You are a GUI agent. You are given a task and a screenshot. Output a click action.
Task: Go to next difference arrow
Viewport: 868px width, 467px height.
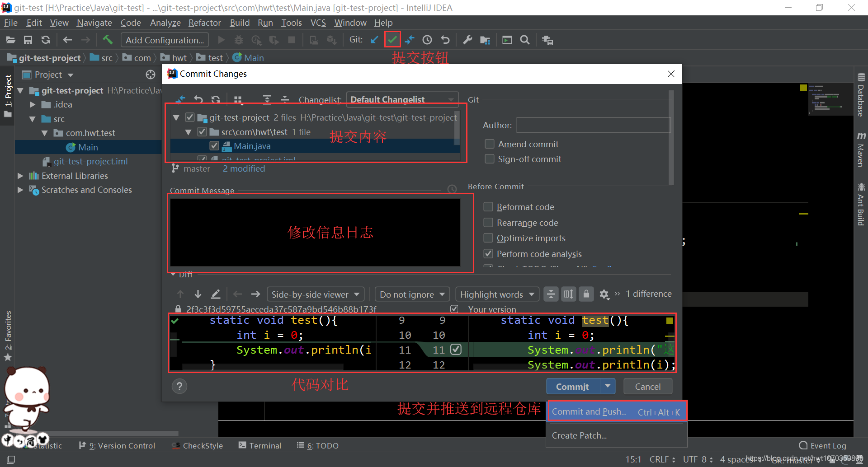click(x=198, y=294)
